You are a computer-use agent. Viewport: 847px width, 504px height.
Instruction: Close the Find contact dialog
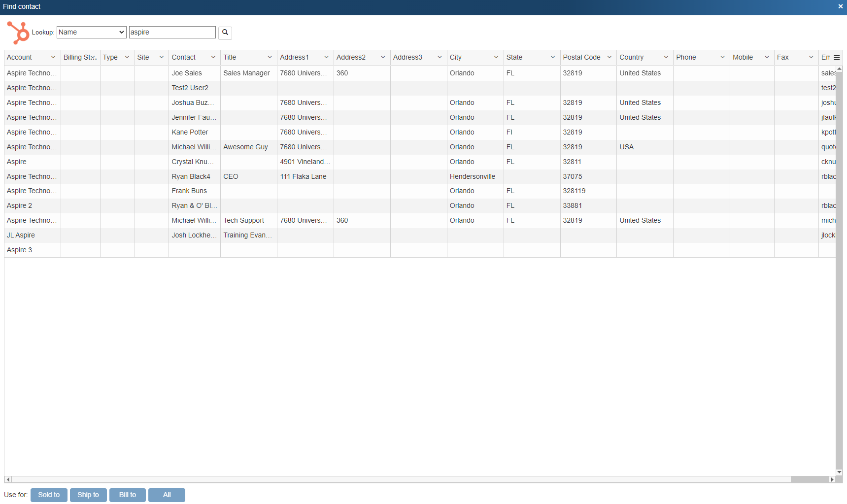840,6
